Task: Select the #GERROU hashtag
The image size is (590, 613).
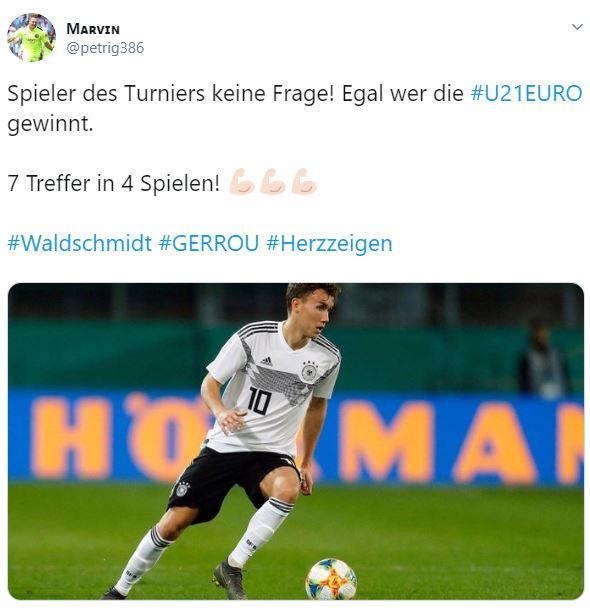Action: [209, 243]
